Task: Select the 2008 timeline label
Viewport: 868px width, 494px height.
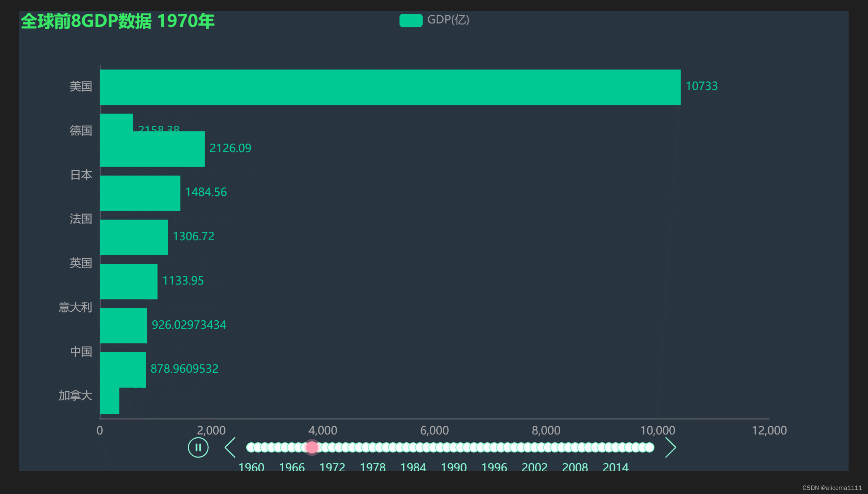Action: pos(575,467)
